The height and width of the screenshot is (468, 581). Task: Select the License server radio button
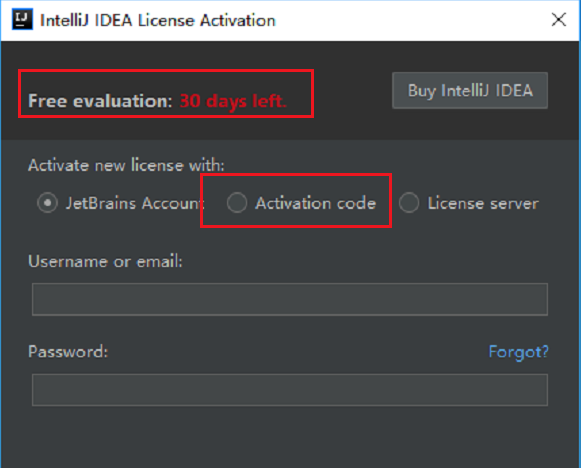click(409, 203)
